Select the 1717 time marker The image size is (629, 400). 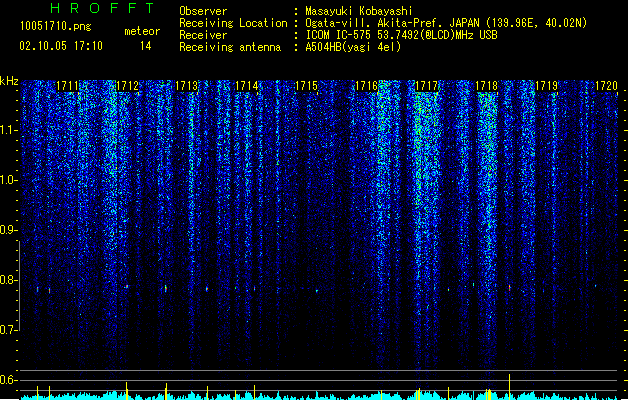(426, 86)
